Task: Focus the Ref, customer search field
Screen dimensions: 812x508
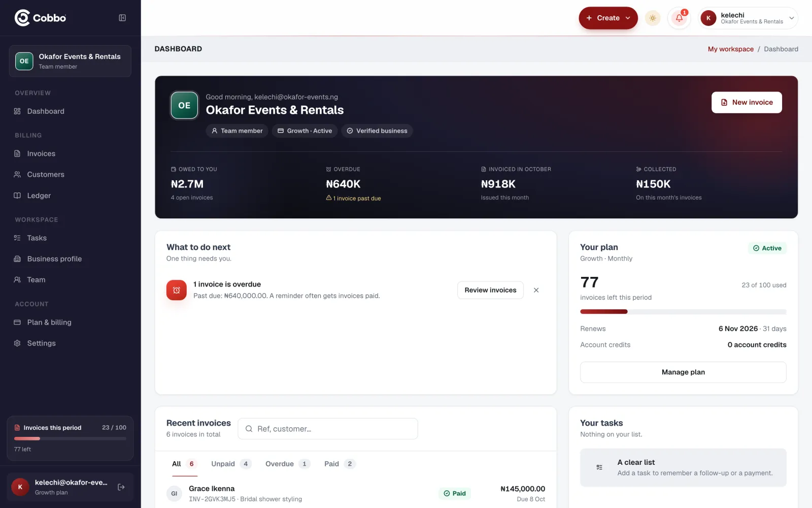Action: (328, 429)
